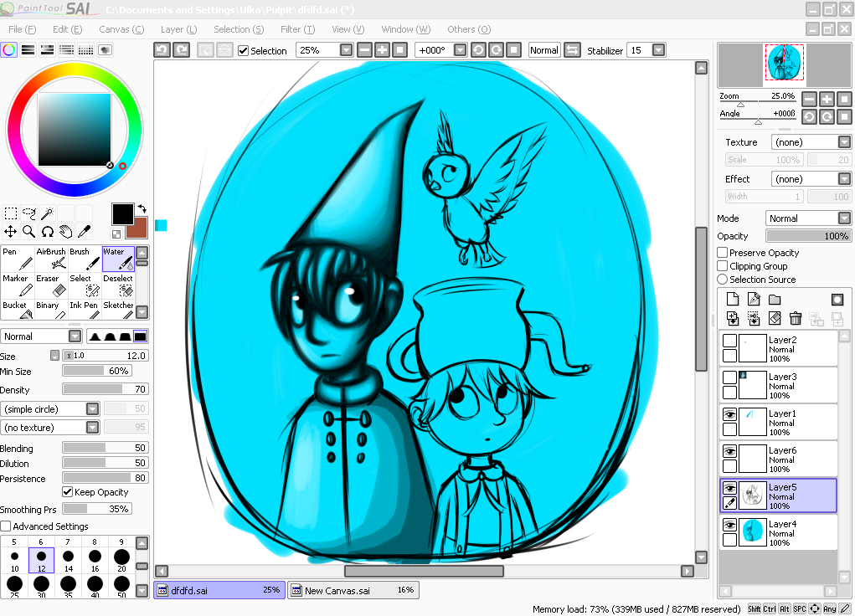855x616 pixels.
Task: Open the Layer menu
Action: tap(179, 29)
